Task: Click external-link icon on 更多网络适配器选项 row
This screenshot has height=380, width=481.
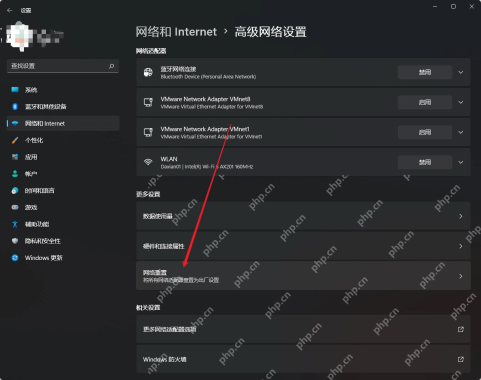Action: pyautogui.click(x=461, y=329)
